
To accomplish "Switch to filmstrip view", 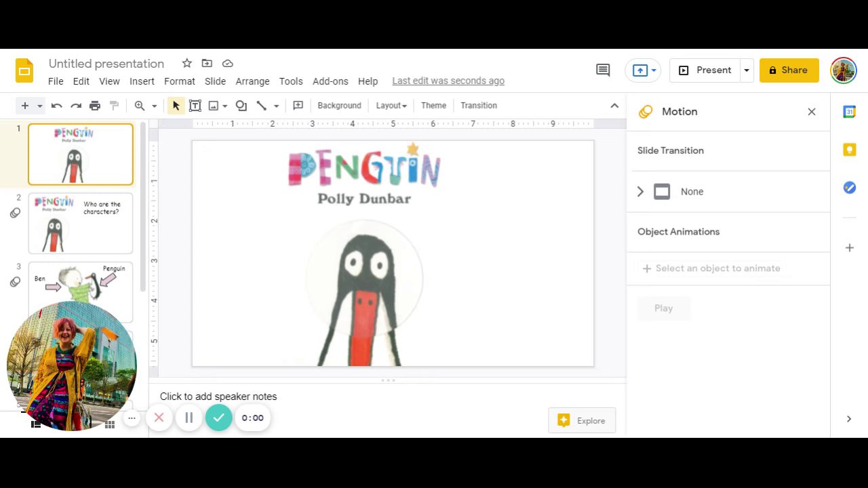I will pyautogui.click(x=36, y=425).
